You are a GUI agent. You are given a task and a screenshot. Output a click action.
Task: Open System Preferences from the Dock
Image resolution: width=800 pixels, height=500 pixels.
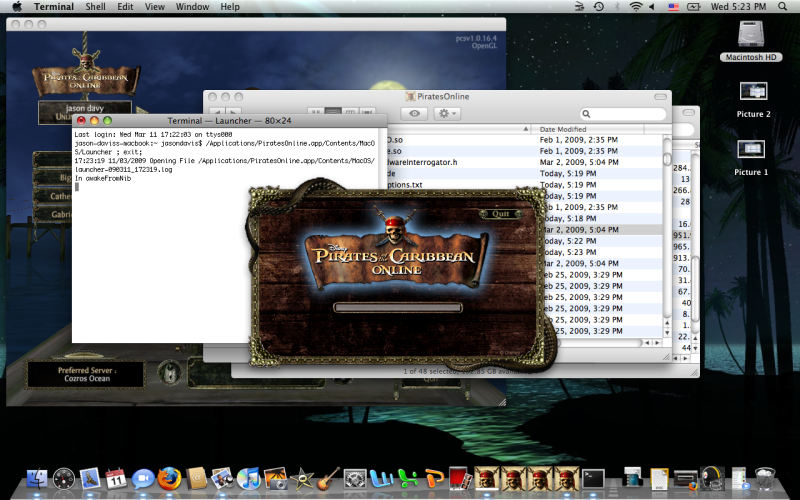click(x=355, y=479)
